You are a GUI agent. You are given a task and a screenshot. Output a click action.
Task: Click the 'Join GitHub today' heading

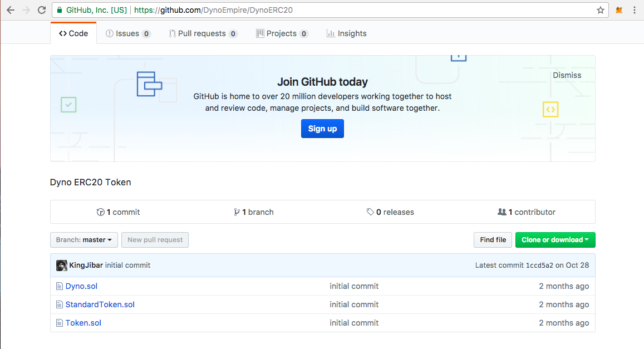tap(322, 82)
